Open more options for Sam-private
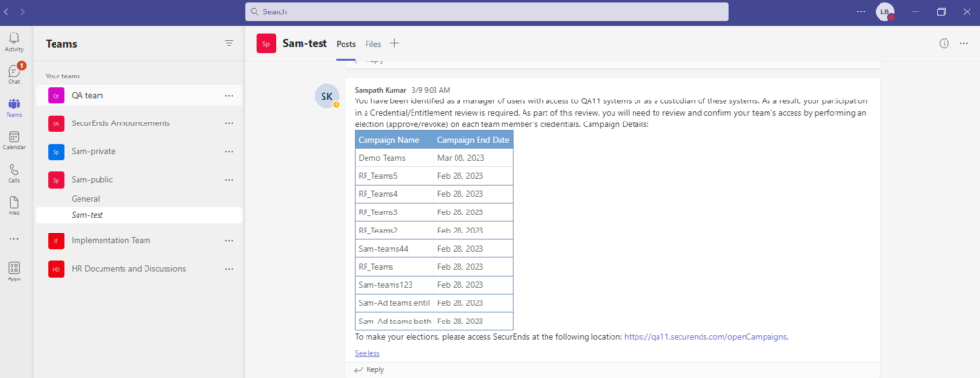The width and height of the screenshot is (980, 378). [229, 152]
